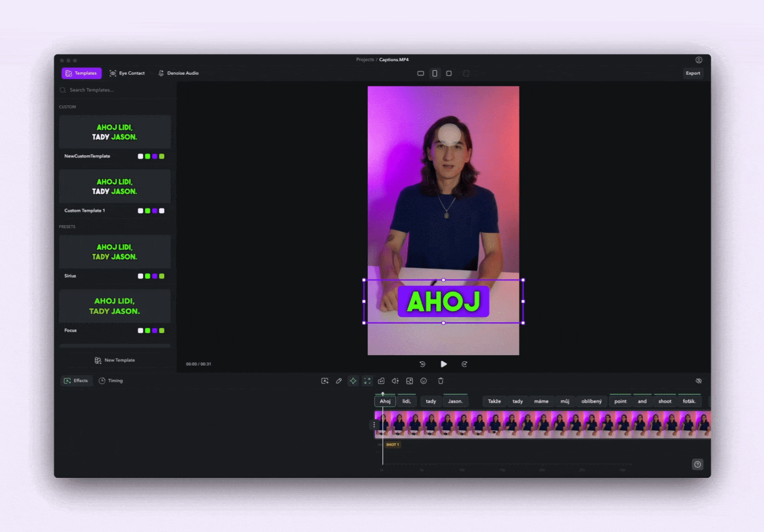Select the 'máme' word chip
Viewport: 764px width, 532px height.
(x=541, y=401)
